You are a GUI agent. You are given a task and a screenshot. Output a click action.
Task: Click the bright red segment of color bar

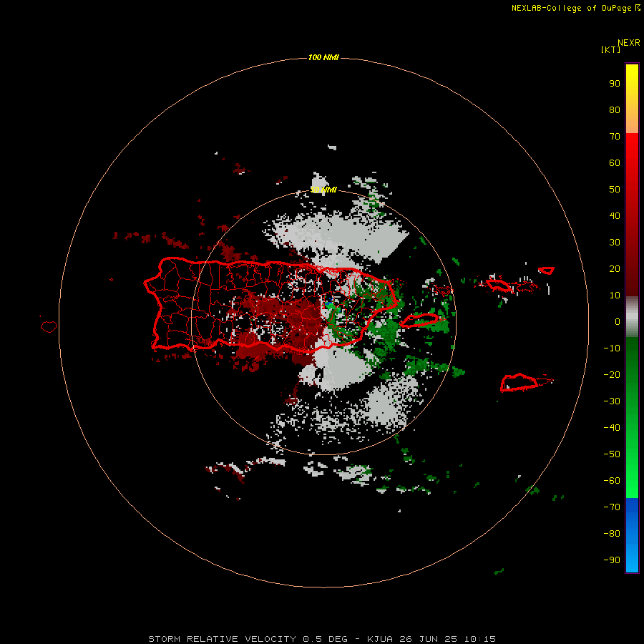pyautogui.click(x=632, y=215)
